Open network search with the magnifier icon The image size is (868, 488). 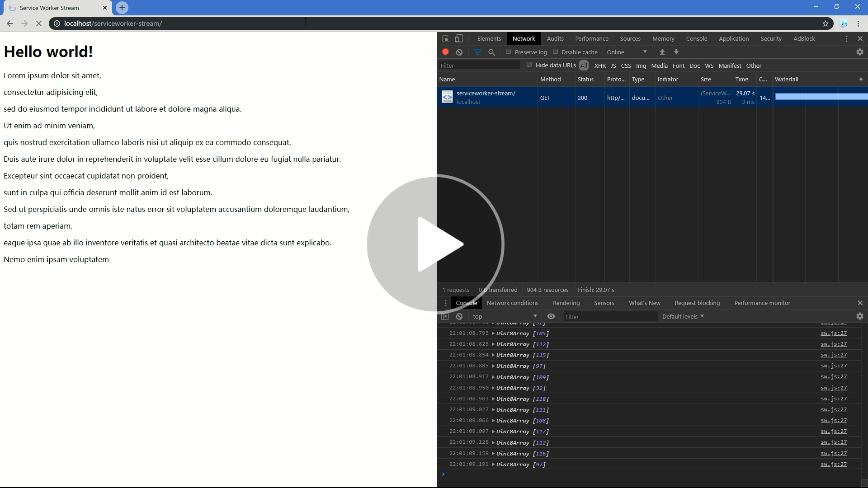click(491, 52)
